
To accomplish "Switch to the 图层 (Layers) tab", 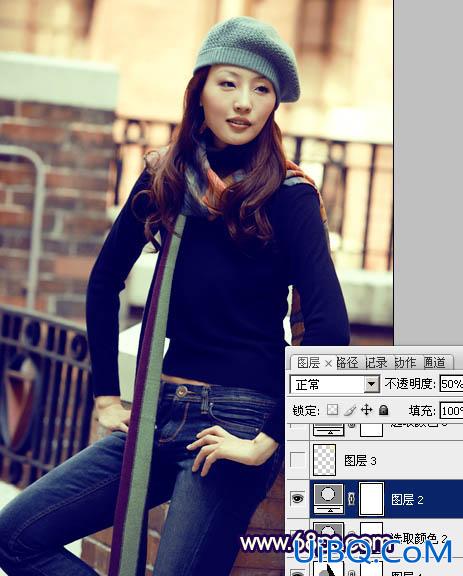I will [x=308, y=363].
